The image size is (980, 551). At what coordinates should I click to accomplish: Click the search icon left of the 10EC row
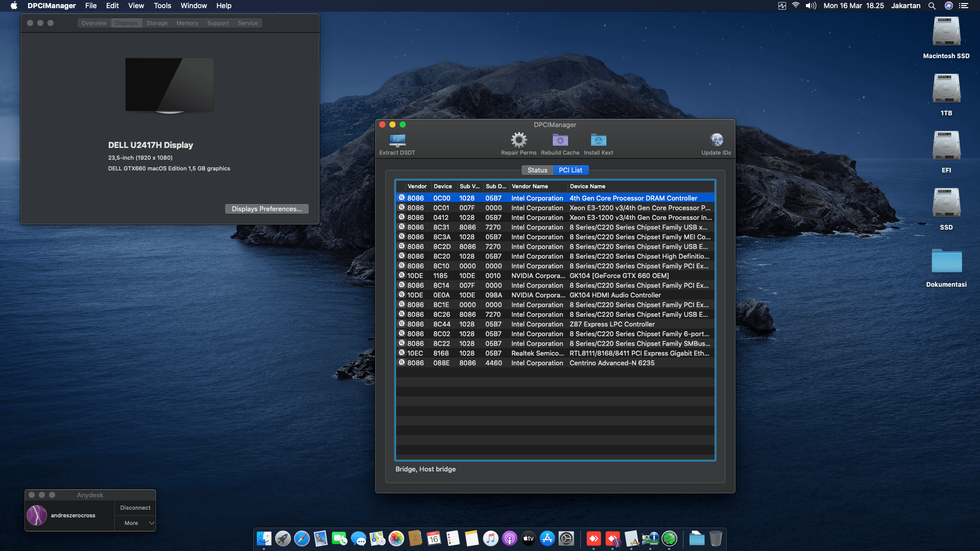click(402, 353)
